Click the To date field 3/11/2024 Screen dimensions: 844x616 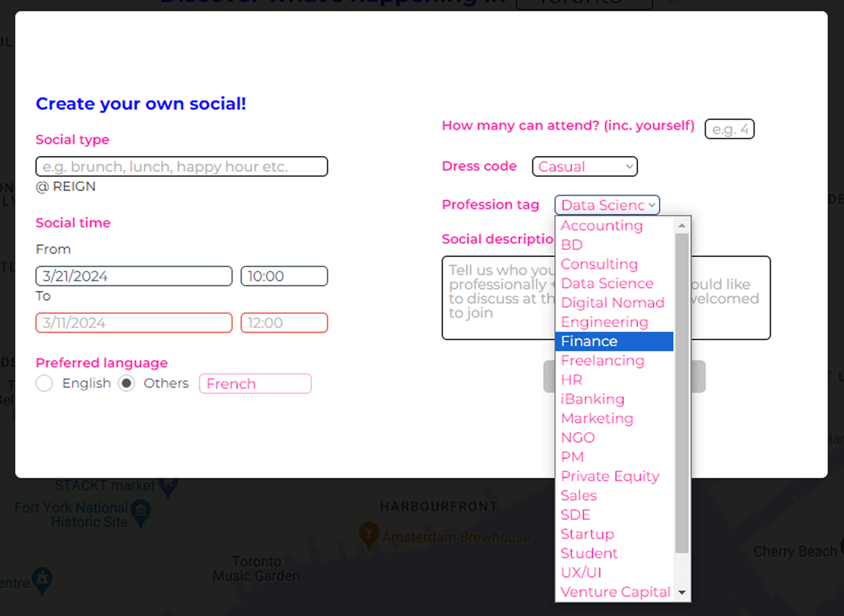(x=134, y=323)
